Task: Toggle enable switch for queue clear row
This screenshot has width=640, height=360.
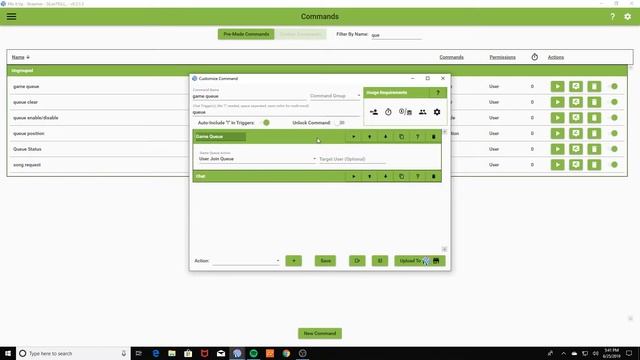Action: pyautogui.click(x=613, y=102)
